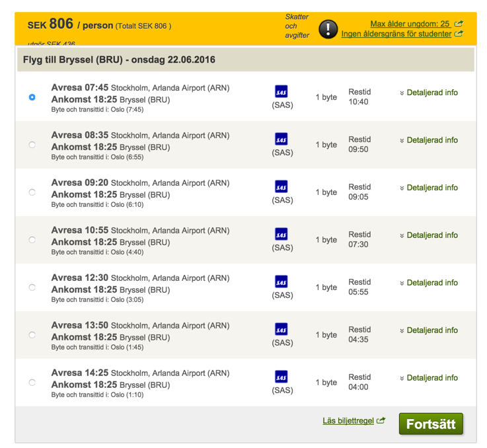The width and height of the screenshot is (487, 448).
Task: Select the 07:45 departure flight radio button
Action: tap(32, 97)
